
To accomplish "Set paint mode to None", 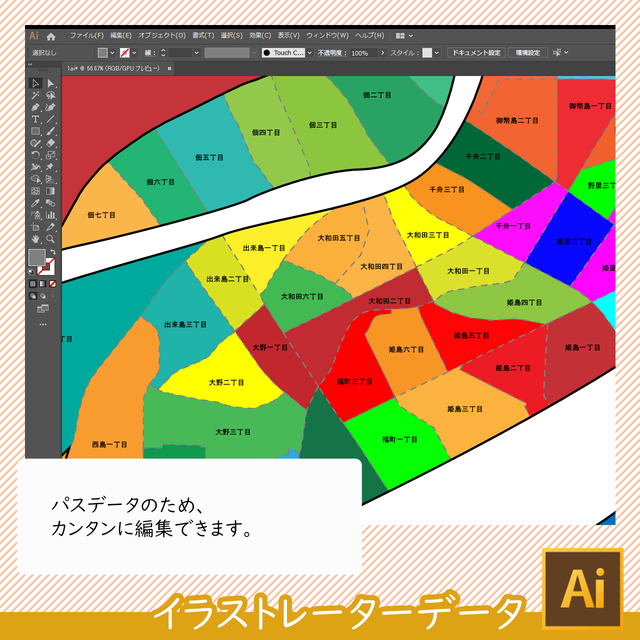I will coord(53,284).
